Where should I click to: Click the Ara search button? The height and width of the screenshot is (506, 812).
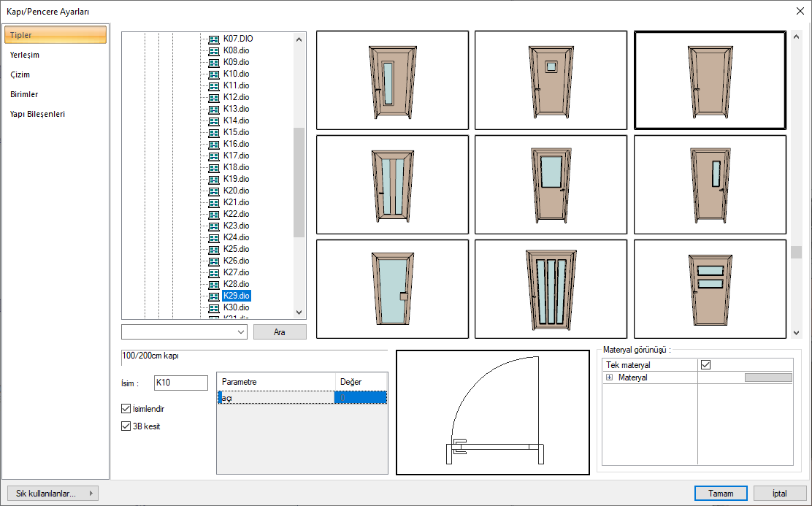click(280, 332)
